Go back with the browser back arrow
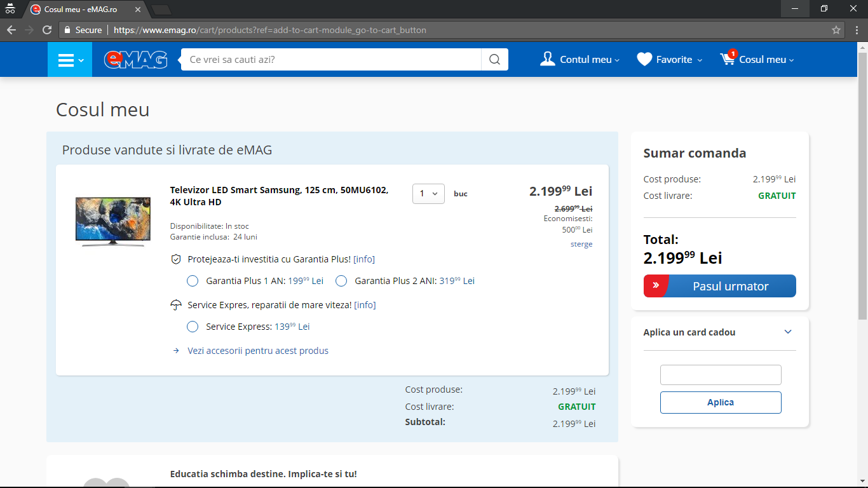The width and height of the screenshot is (868, 488). [x=11, y=30]
